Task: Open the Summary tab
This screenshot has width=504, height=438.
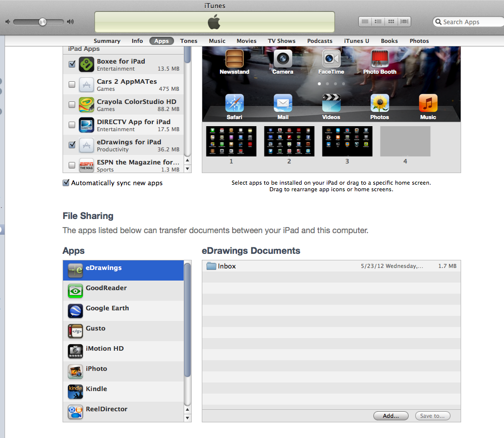Action: tap(107, 41)
